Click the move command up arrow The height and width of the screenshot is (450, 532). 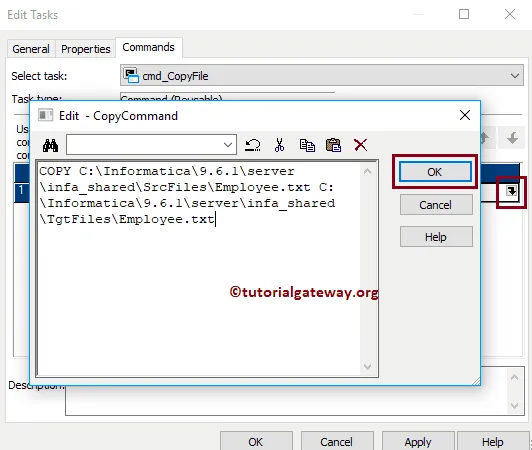(484, 138)
